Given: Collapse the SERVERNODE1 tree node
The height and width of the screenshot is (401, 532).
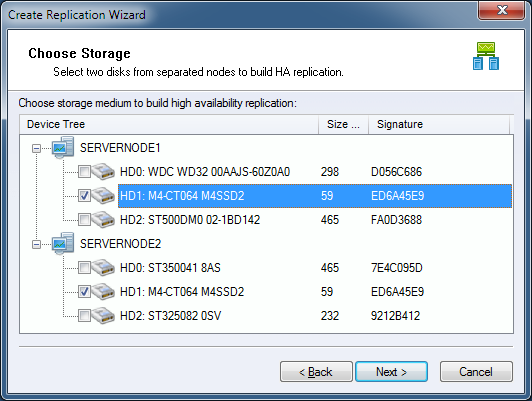Looking at the screenshot, I should click(36, 148).
